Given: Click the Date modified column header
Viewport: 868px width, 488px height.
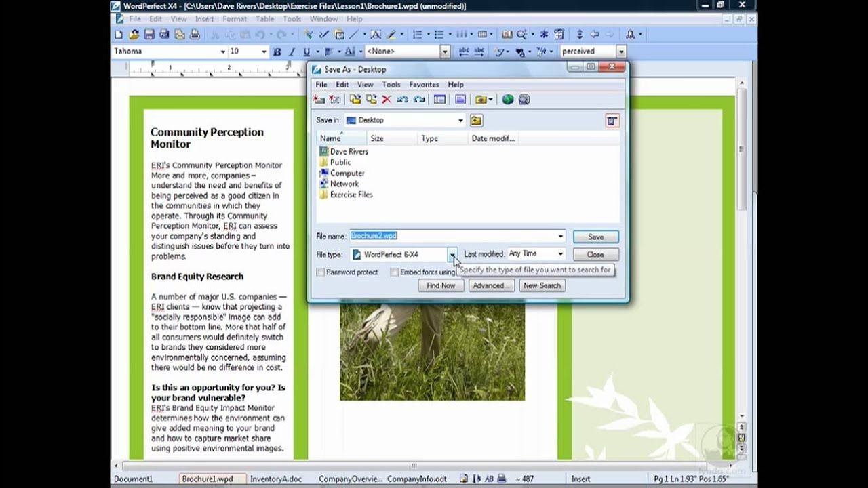Looking at the screenshot, I should click(x=493, y=138).
